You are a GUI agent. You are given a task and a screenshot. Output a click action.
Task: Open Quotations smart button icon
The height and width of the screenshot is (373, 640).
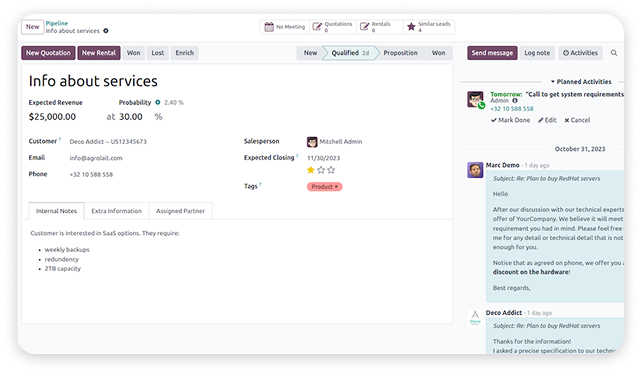[317, 27]
